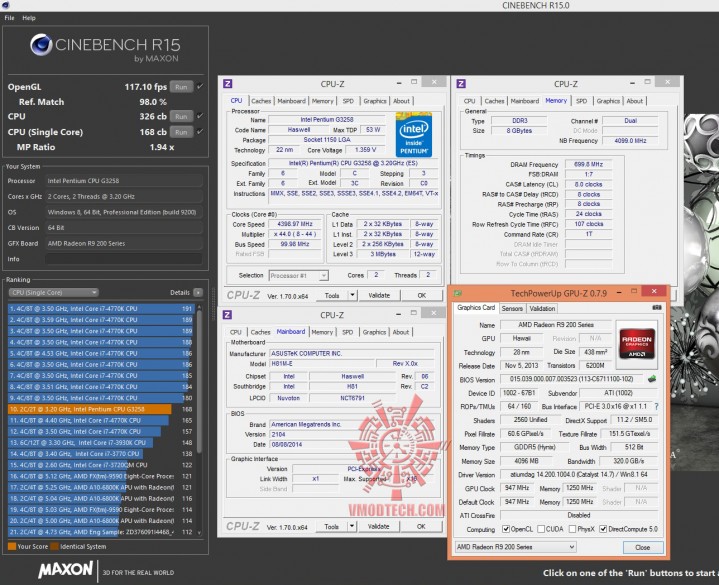
Task: Click OK in CPU-Z Mainboard window
Action: coord(421,526)
